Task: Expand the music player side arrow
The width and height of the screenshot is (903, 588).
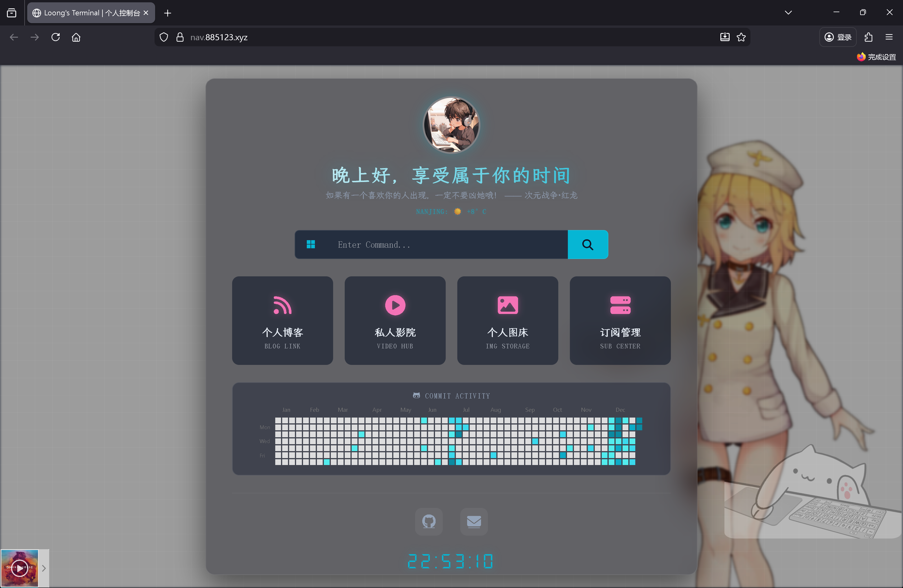Action: (x=44, y=568)
